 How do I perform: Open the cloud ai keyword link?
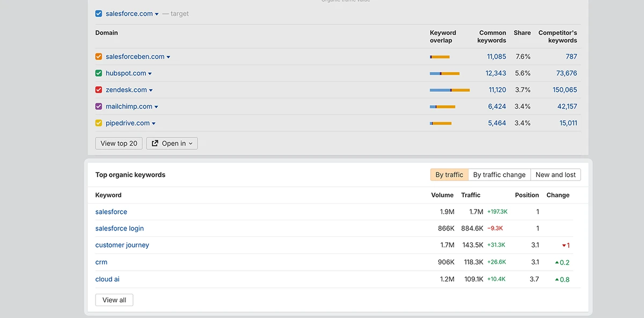(107, 279)
